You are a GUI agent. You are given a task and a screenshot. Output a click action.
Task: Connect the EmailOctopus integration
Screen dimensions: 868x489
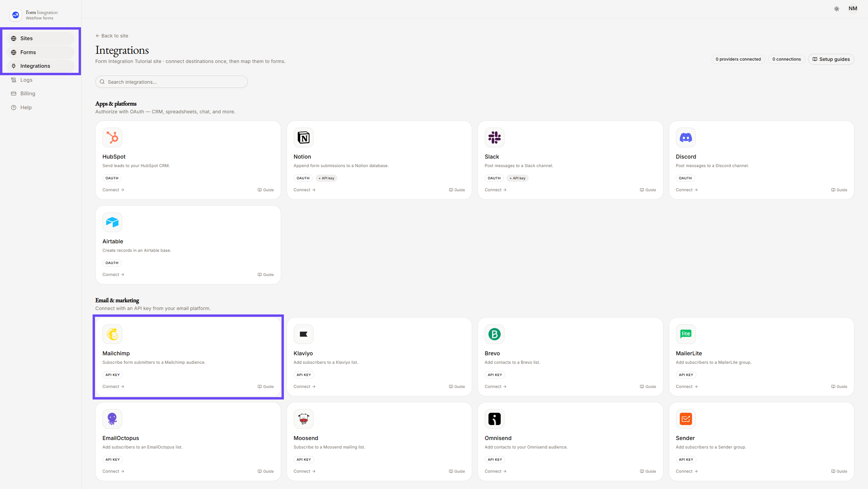click(113, 471)
